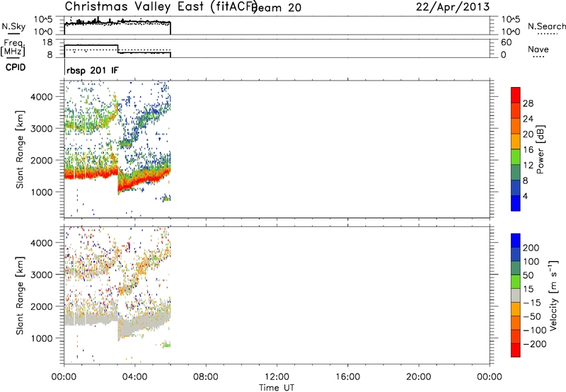Click the green velocity segment between 15 and 50
The image size is (566, 392).
pyautogui.click(x=516, y=282)
